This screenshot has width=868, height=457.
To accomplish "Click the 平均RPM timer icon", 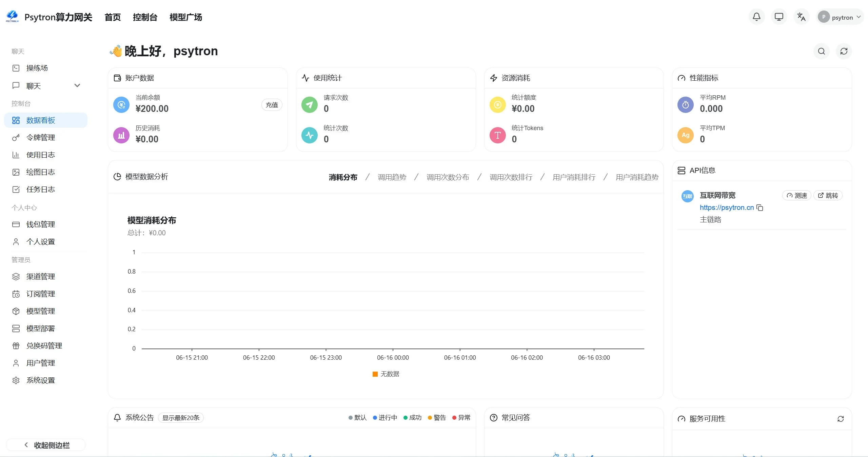I will click(x=686, y=105).
